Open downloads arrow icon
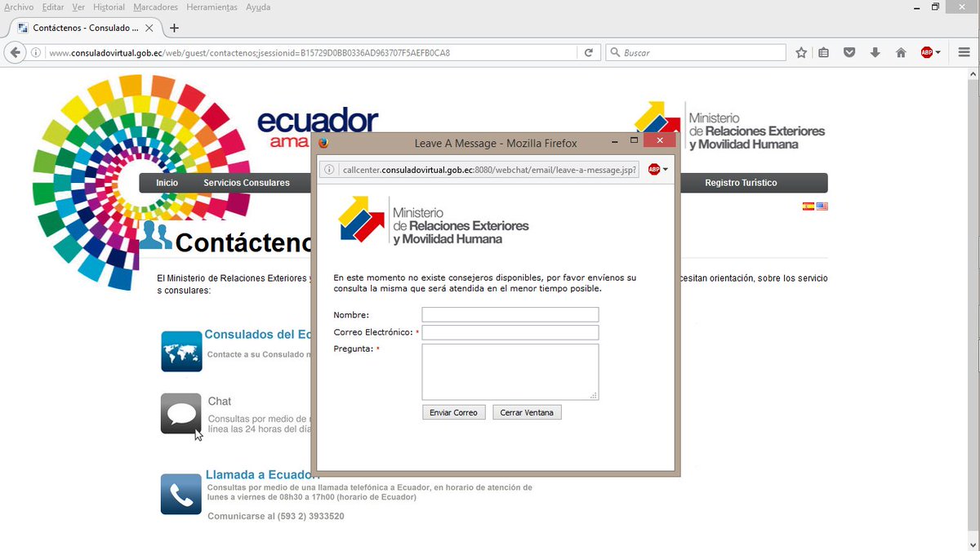This screenshot has width=980, height=551. coord(875,52)
